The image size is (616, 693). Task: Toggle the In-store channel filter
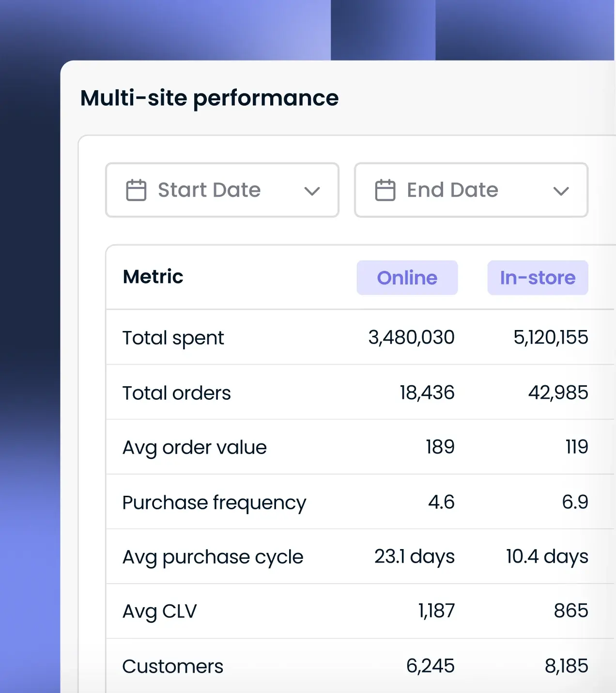click(x=537, y=277)
